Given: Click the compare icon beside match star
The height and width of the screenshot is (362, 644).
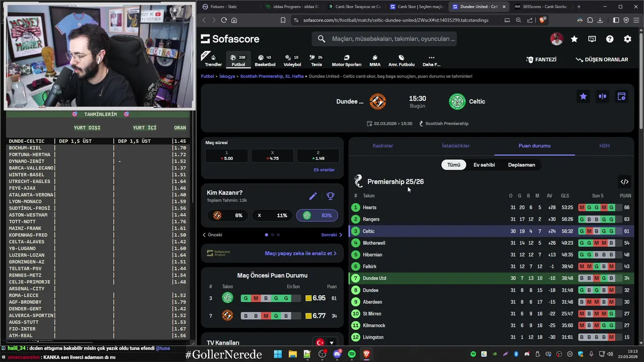Looking at the screenshot, I should (602, 97).
